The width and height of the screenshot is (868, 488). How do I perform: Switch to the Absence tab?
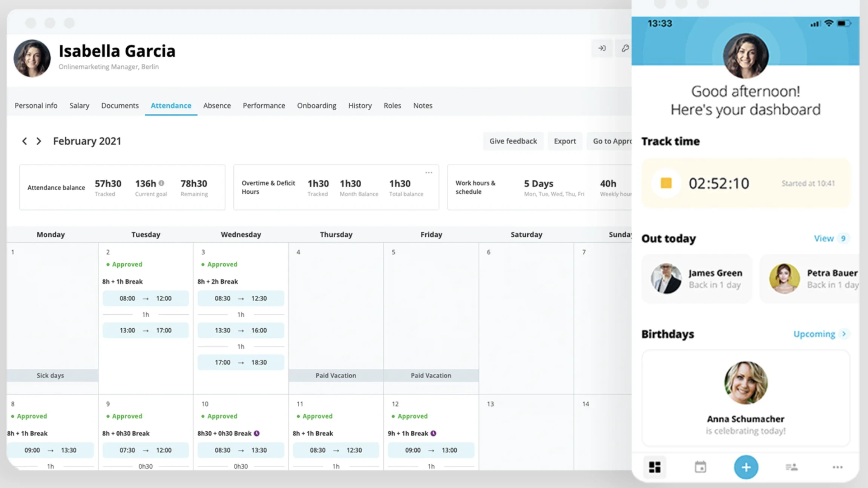(217, 106)
